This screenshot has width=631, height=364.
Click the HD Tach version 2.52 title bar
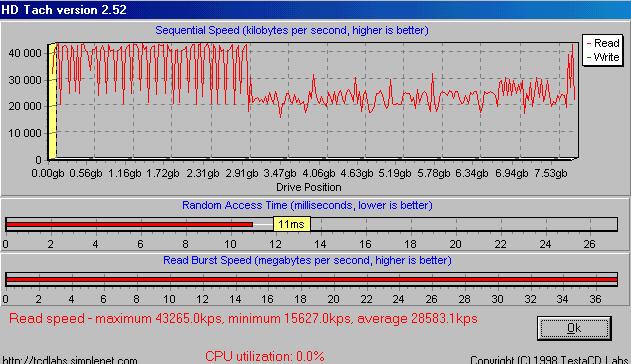[316, 10]
